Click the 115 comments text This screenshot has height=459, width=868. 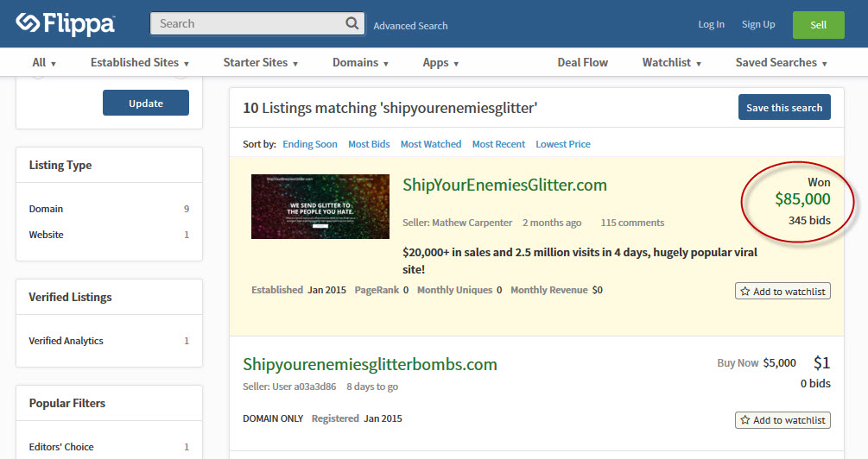(x=632, y=223)
